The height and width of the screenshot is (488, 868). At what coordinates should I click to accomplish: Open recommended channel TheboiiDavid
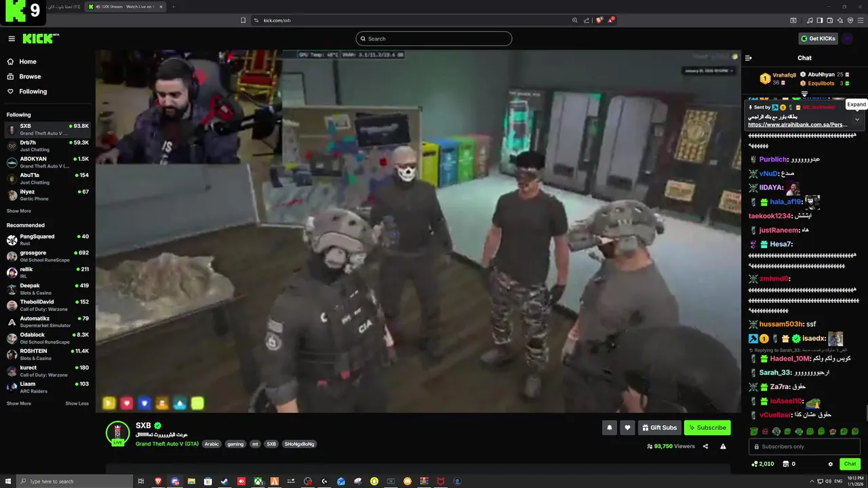47,305
